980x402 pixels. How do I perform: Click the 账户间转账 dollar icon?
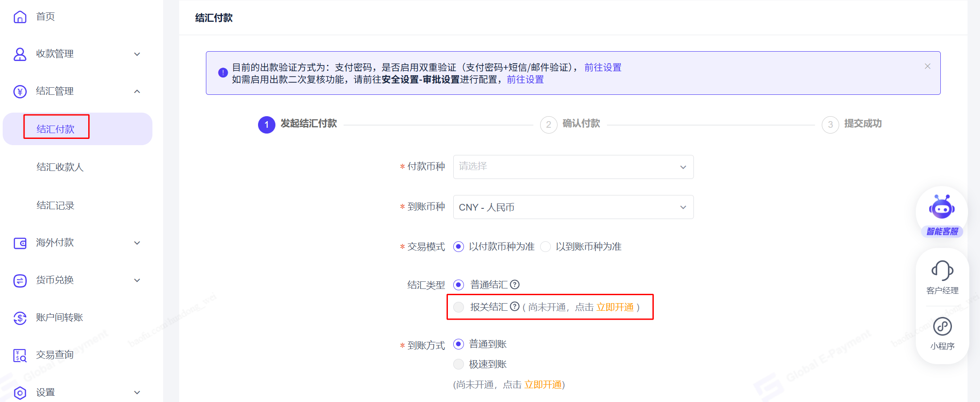[20, 318]
